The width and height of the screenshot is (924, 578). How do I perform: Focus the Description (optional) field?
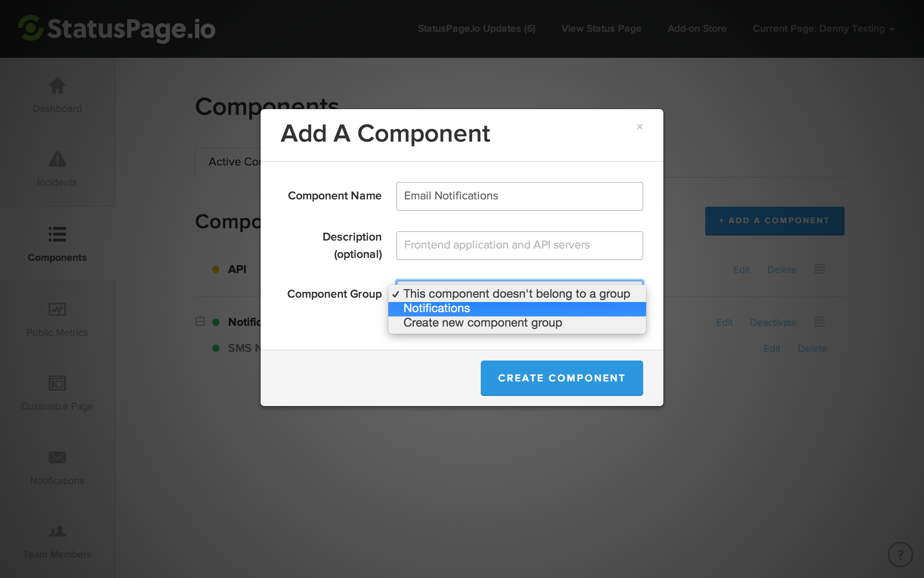(519, 245)
